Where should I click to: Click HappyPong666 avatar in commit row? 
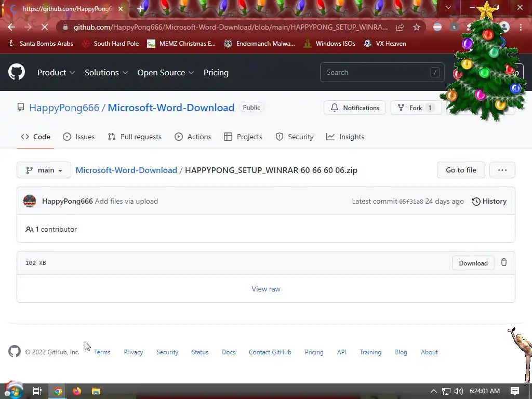pos(30,201)
